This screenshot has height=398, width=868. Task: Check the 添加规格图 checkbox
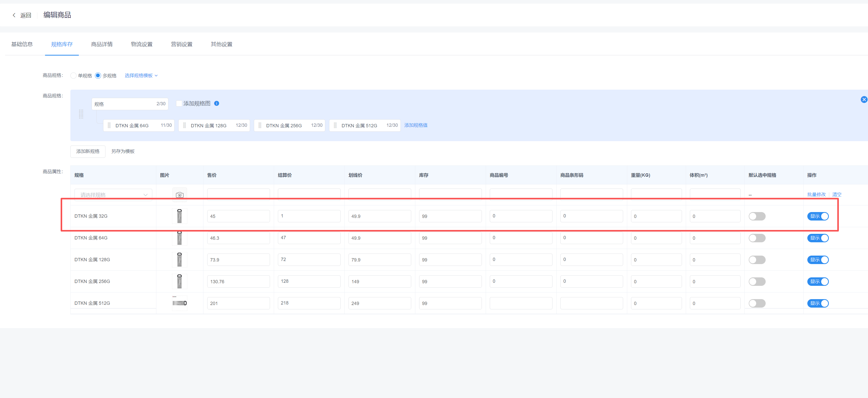pyautogui.click(x=179, y=103)
